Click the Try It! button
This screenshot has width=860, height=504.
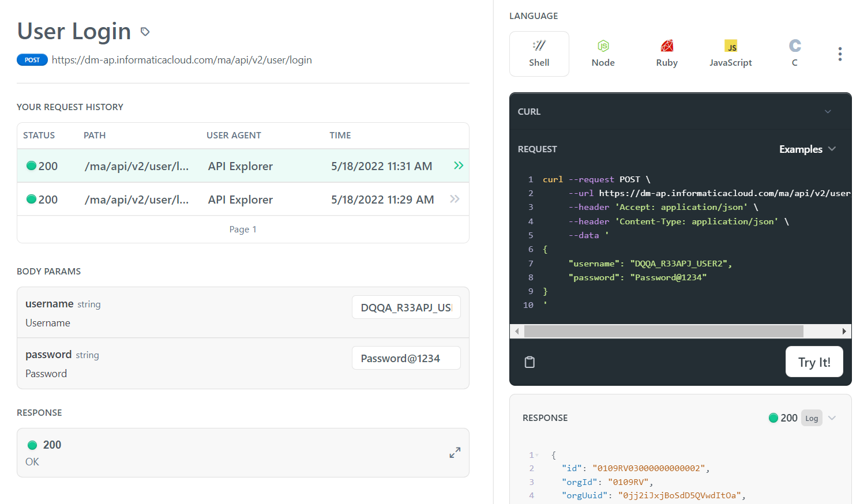point(814,362)
